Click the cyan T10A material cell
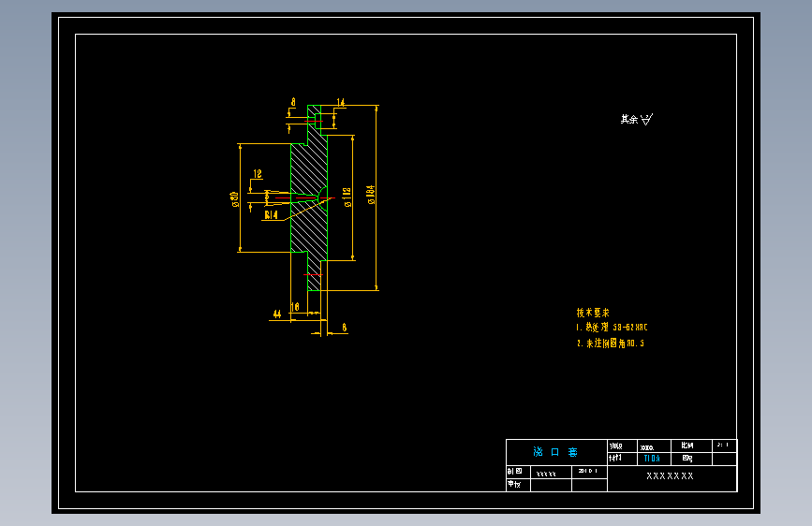812x526 pixels. [x=654, y=459]
